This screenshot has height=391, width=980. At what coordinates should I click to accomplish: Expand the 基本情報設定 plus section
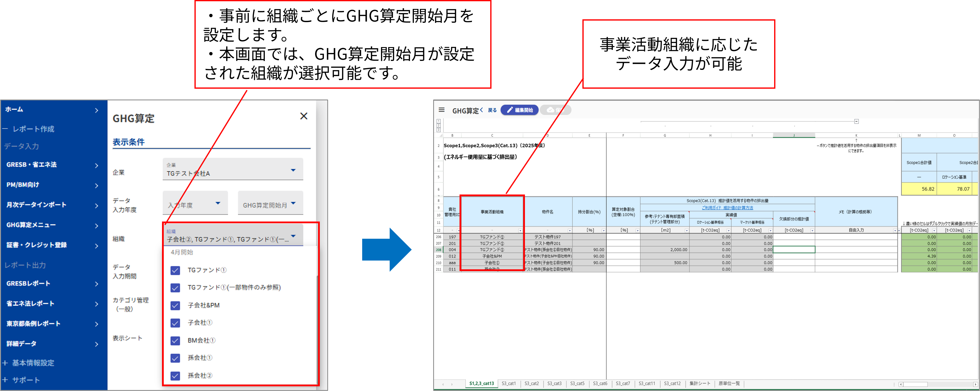click(x=5, y=363)
